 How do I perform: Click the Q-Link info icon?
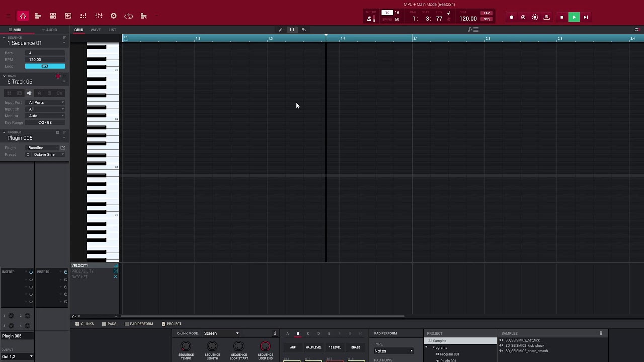275,333
